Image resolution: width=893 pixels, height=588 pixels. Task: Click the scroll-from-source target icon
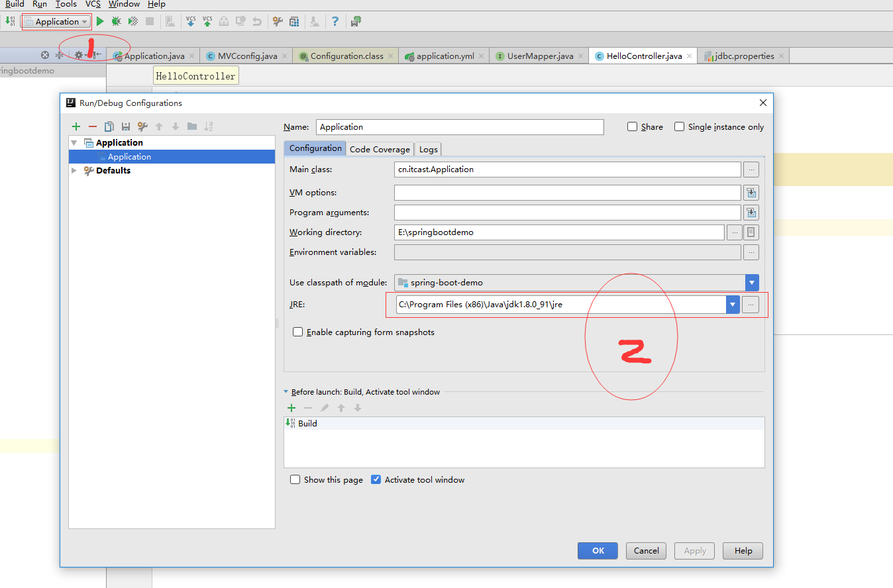(45, 56)
